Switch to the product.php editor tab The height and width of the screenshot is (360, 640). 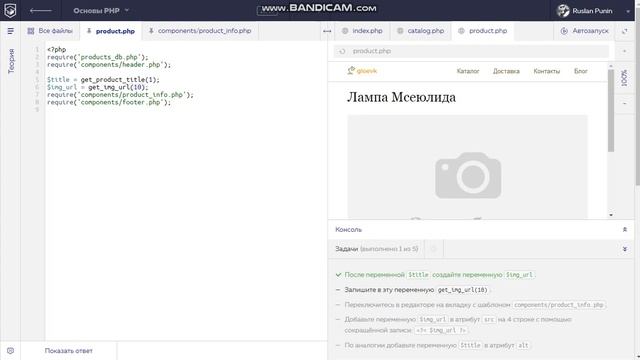coord(111,31)
